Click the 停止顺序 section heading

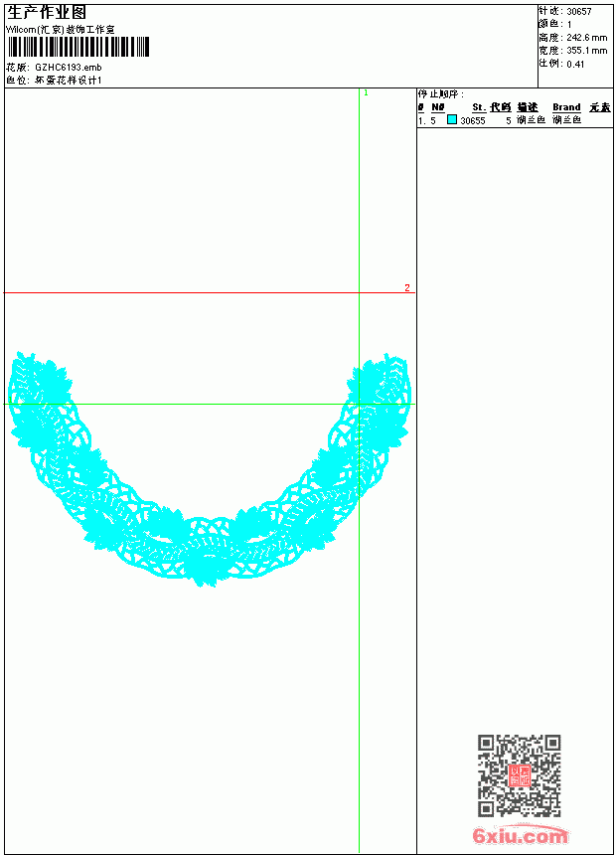(441, 93)
